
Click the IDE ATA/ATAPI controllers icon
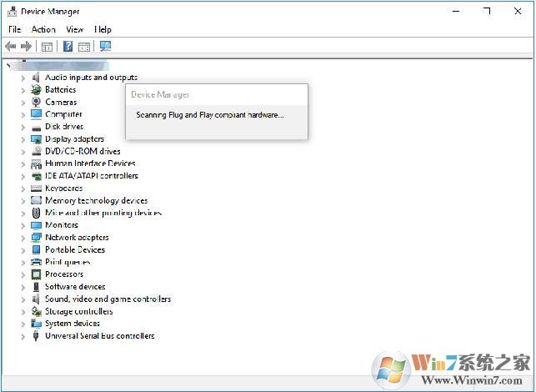36,177
